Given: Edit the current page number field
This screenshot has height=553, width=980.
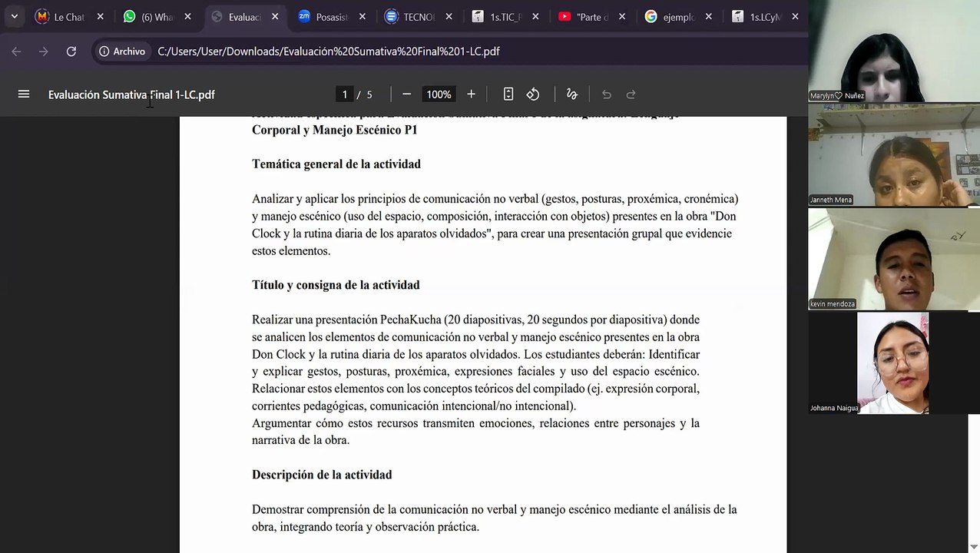Looking at the screenshot, I should click(x=345, y=94).
